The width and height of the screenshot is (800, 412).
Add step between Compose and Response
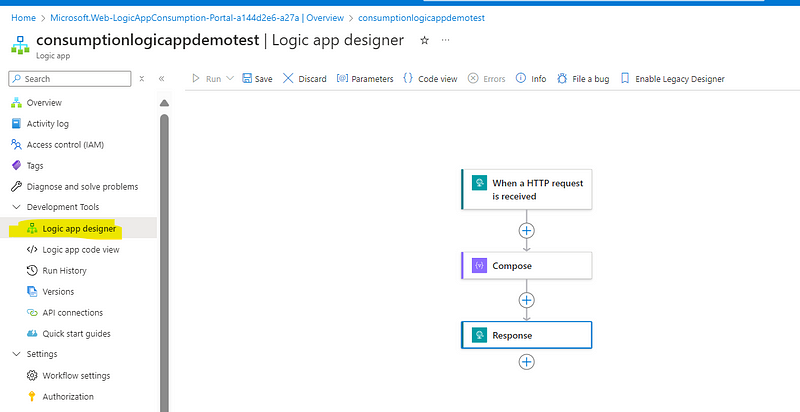(x=527, y=300)
